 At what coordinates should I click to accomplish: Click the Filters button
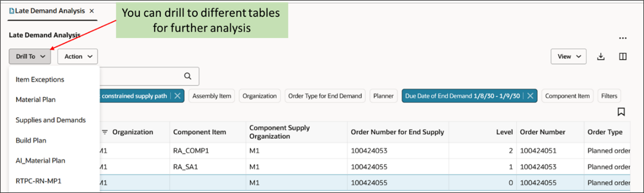609,96
